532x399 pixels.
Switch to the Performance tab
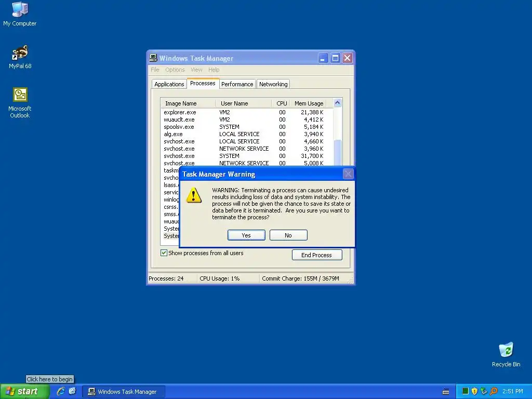(x=237, y=84)
